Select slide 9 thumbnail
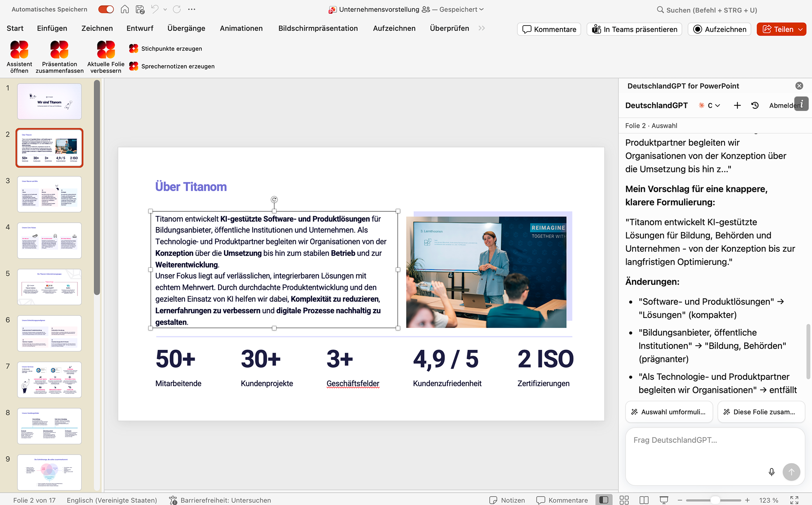Viewport: 812px width, 505px height. click(49, 472)
